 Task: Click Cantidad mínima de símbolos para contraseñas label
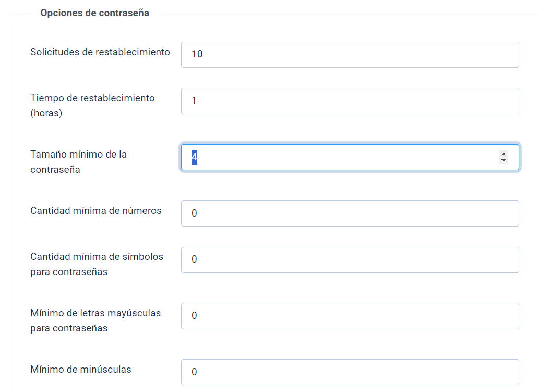(97, 264)
